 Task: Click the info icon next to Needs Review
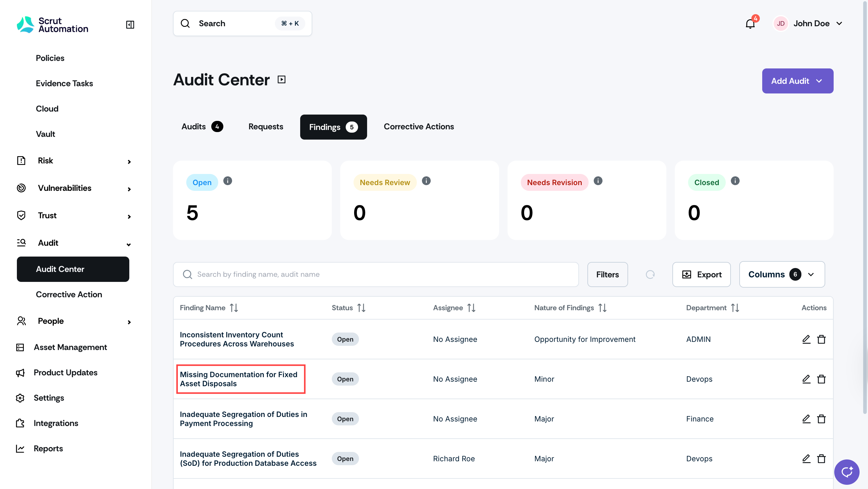(x=426, y=181)
